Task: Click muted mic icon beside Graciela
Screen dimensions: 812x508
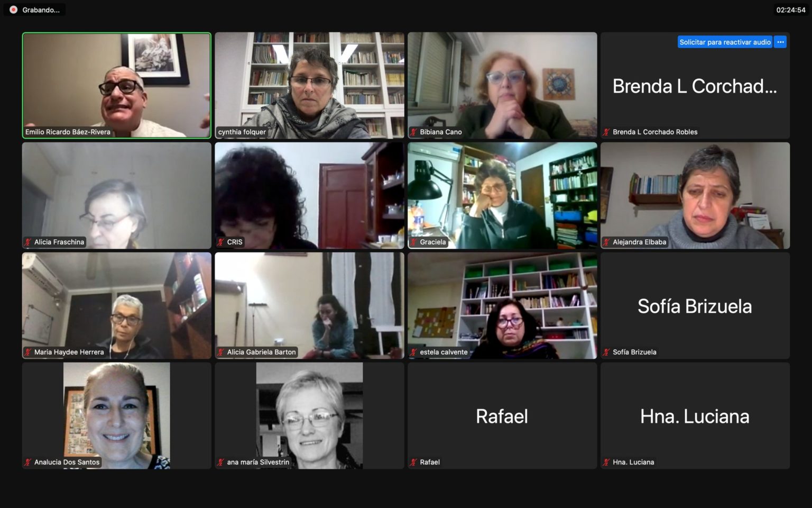Action: tap(414, 242)
